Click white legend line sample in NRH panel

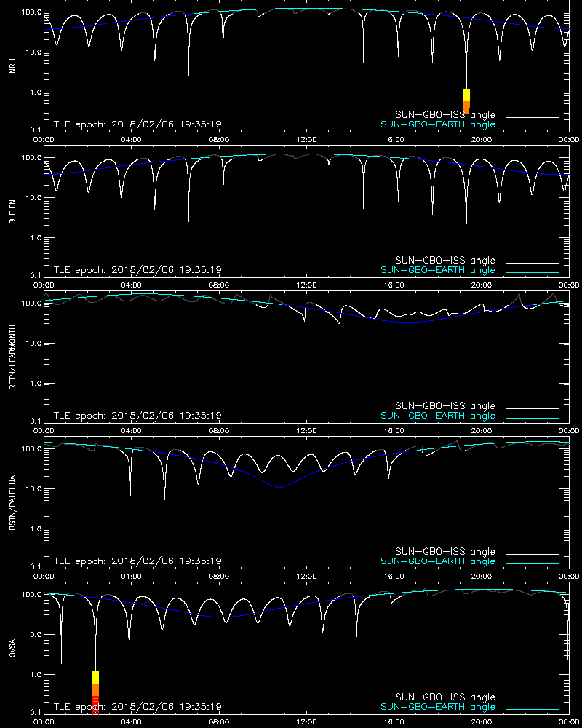coord(533,117)
